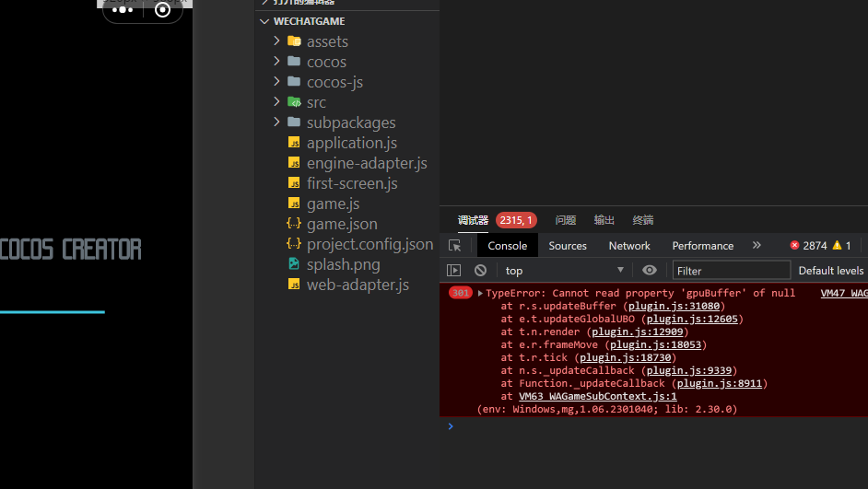Expand the assets folder
This screenshot has height=489, width=868.
[276, 41]
